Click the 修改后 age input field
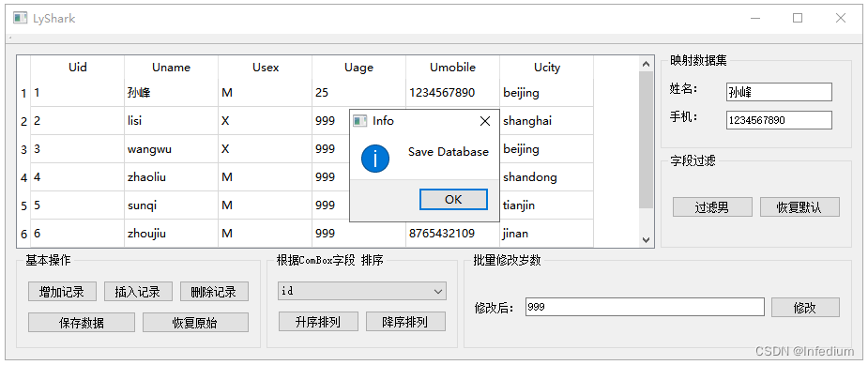The width and height of the screenshot is (868, 365). coord(645,307)
